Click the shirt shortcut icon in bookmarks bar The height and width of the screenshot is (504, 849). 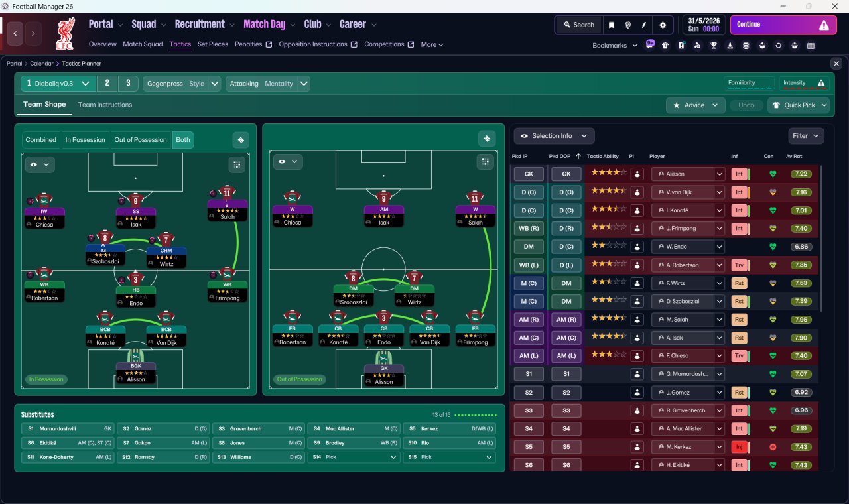(x=665, y=46)
